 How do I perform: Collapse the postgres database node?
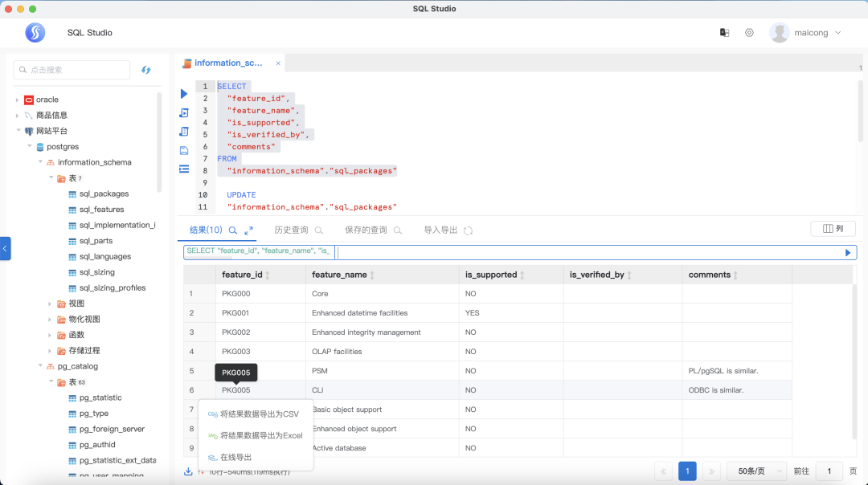30,147
